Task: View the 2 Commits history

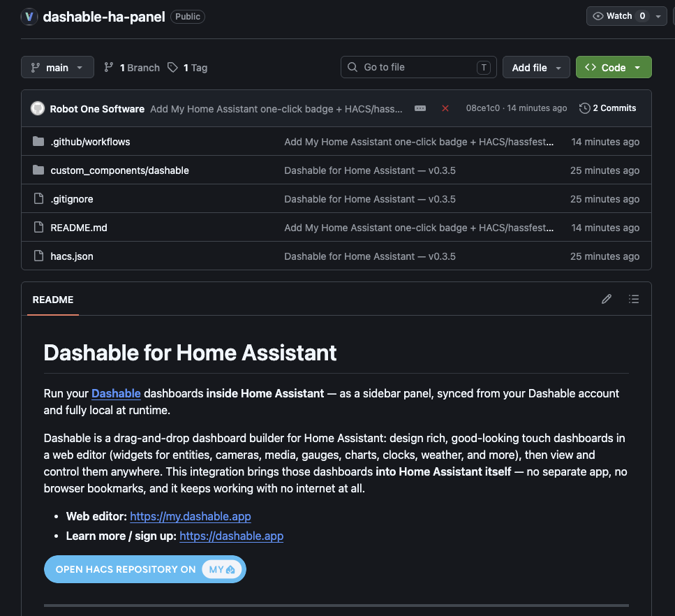Action: 607,108
